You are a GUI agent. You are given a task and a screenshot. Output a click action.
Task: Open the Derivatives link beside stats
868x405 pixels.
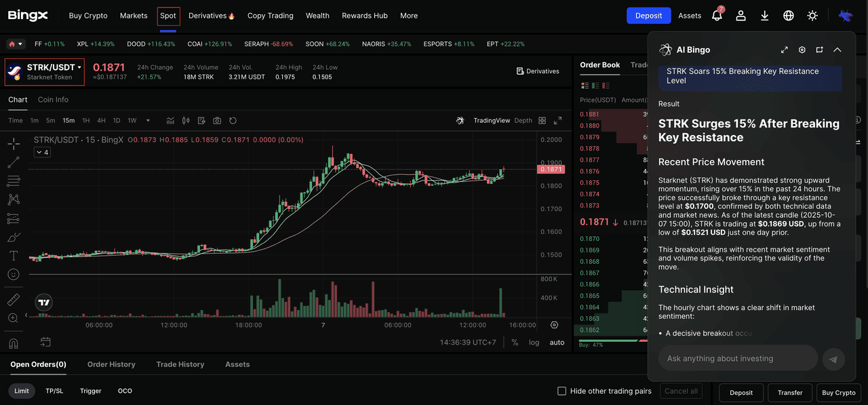(538, 71)
